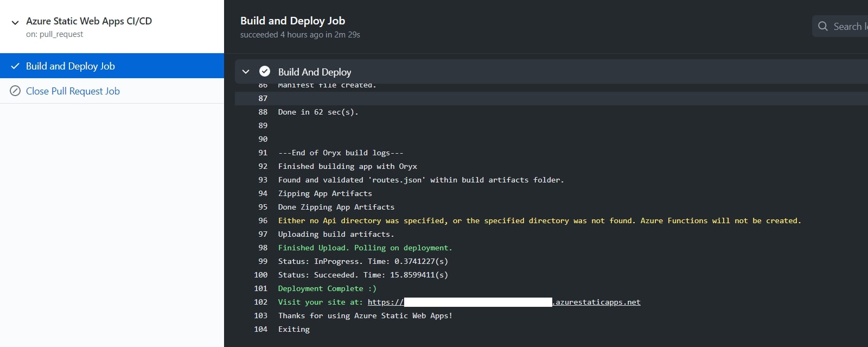Click the search magnifier icon

click(822, 26)
